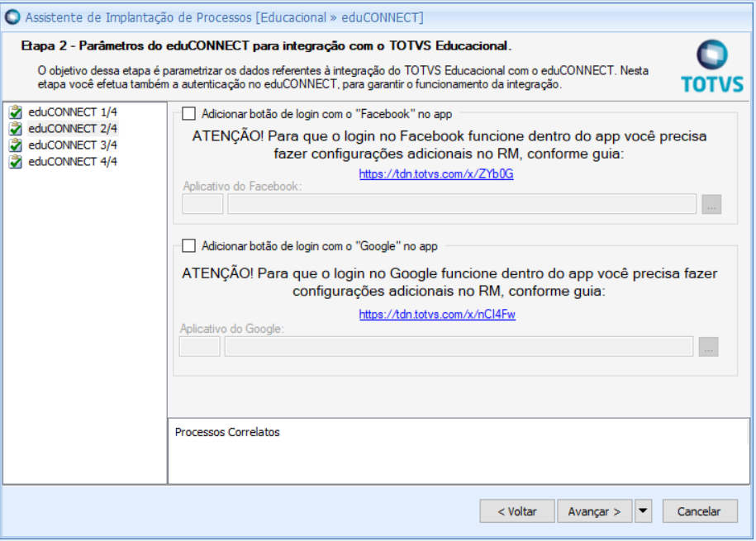Open the Google application lookup ellipsis button
This screenshot has height=541, width=756.
(x=708, y=347)
